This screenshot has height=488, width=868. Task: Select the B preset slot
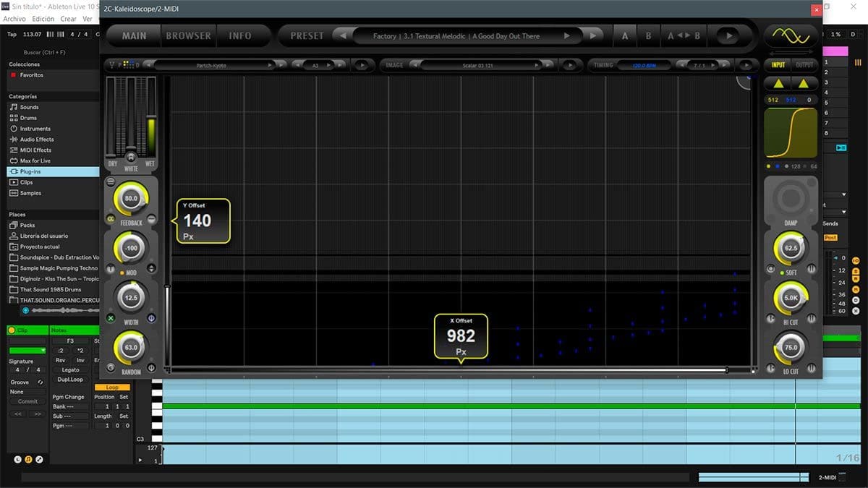(x=648, y=36)
